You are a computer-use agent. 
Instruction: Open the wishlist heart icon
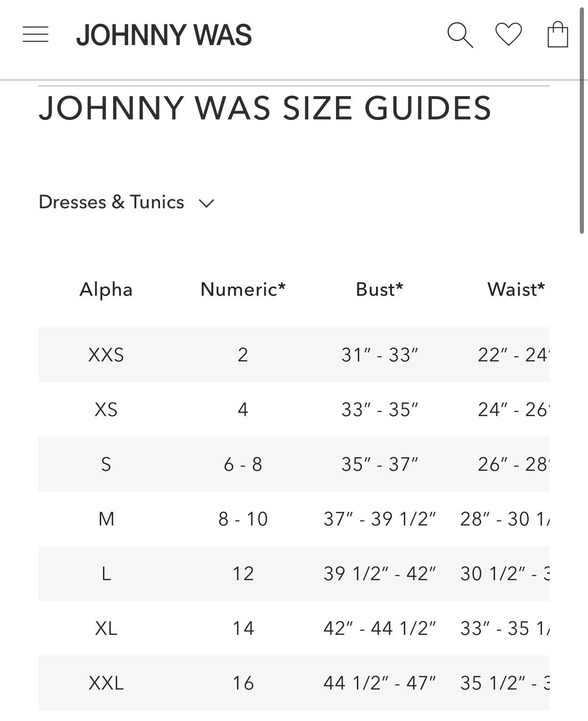point(508,35)
